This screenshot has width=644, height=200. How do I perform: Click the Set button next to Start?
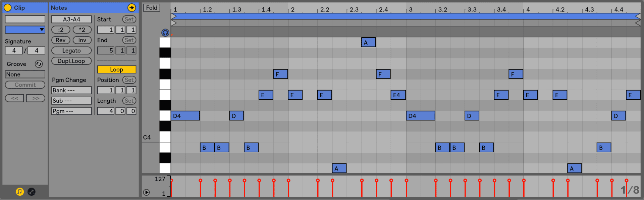129,19
